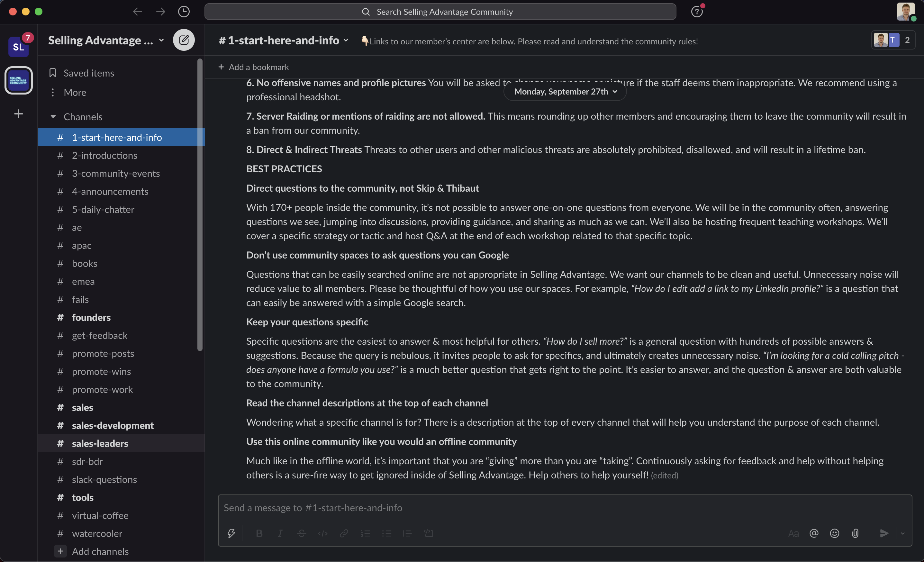Click the sidebar scrollbar

click(200, 205)
